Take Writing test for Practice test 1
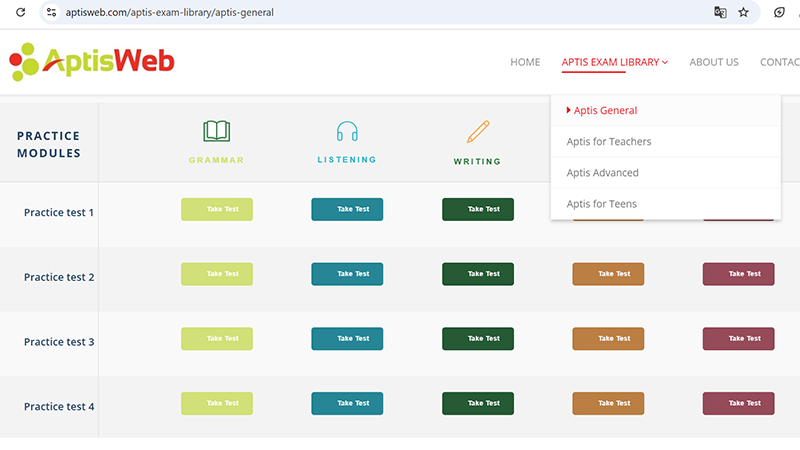This screenshot has height=450, width=800. 478,209
